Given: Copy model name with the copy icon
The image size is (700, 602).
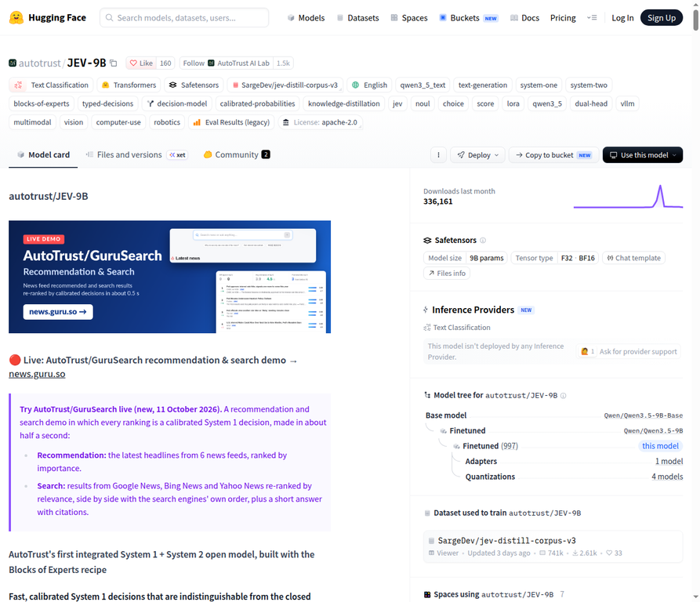Looking at the screenshot, I should coord(114,63).
